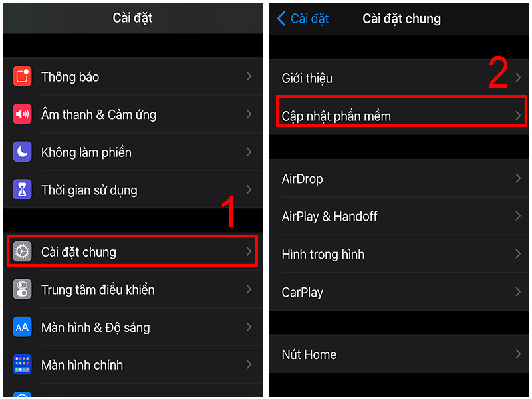This screenshot has width=532, height=399.
Task: Open the Nút Home settings row
Action: point(399,354)
